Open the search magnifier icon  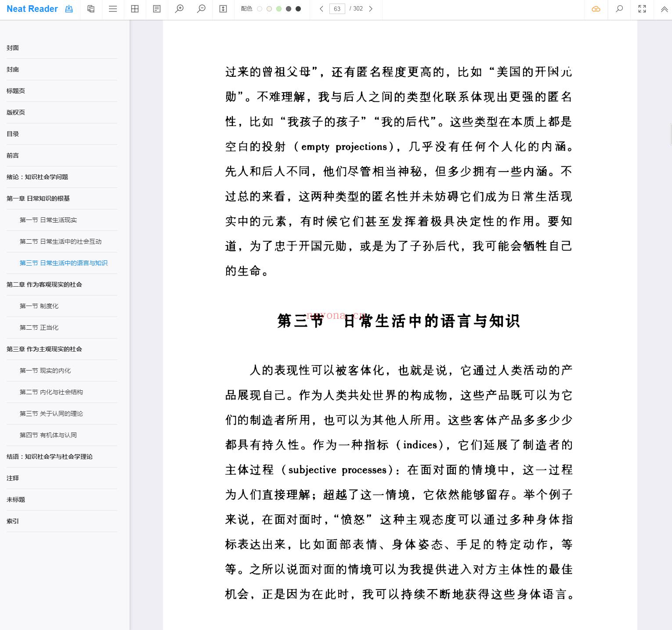click(x=619, y=9)
